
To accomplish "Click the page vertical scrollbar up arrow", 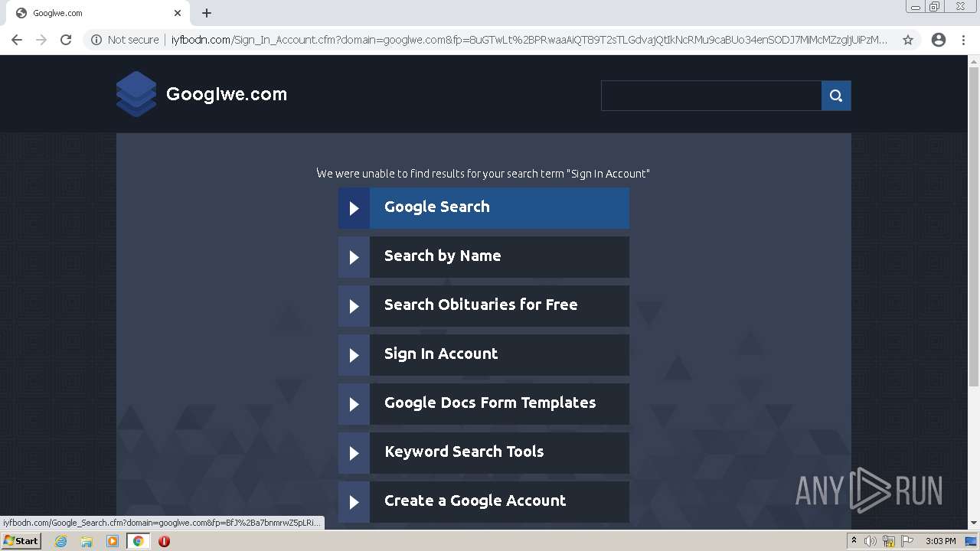I will point(974,61).
